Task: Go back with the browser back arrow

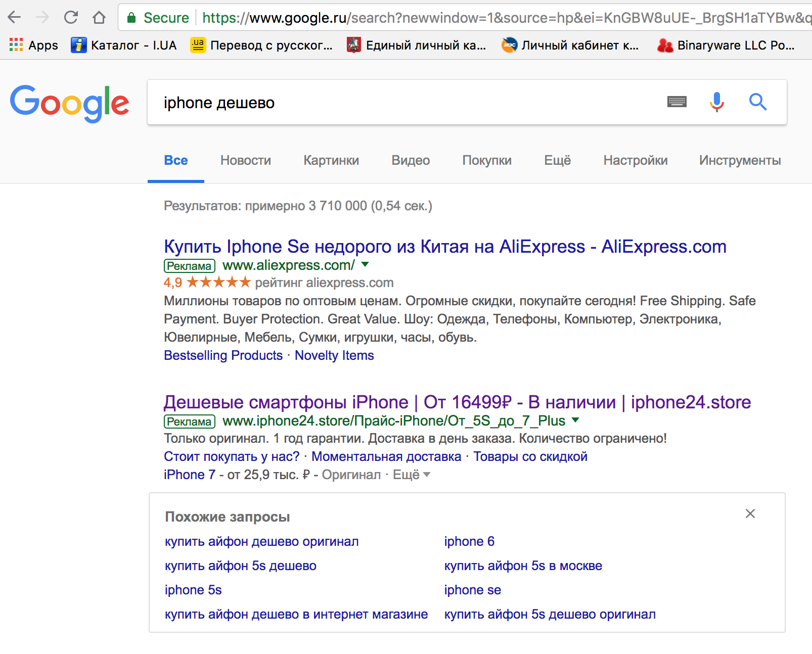Action: click(14, 18)
